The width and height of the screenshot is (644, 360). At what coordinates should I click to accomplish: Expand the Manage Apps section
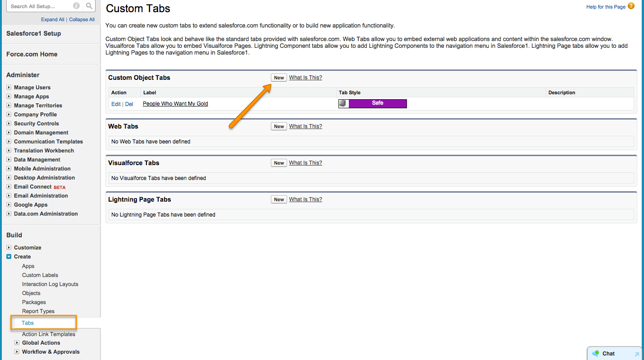(9, 97)
